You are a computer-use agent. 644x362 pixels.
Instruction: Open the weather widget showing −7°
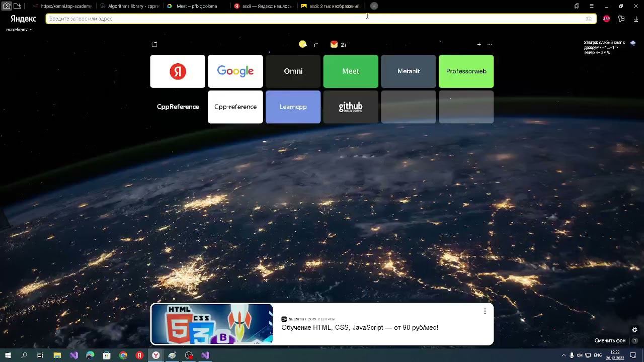point(308,44)
